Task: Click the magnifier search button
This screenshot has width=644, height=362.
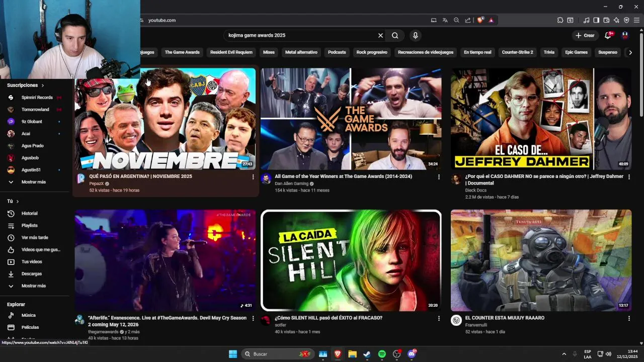Action: [395, 35]
